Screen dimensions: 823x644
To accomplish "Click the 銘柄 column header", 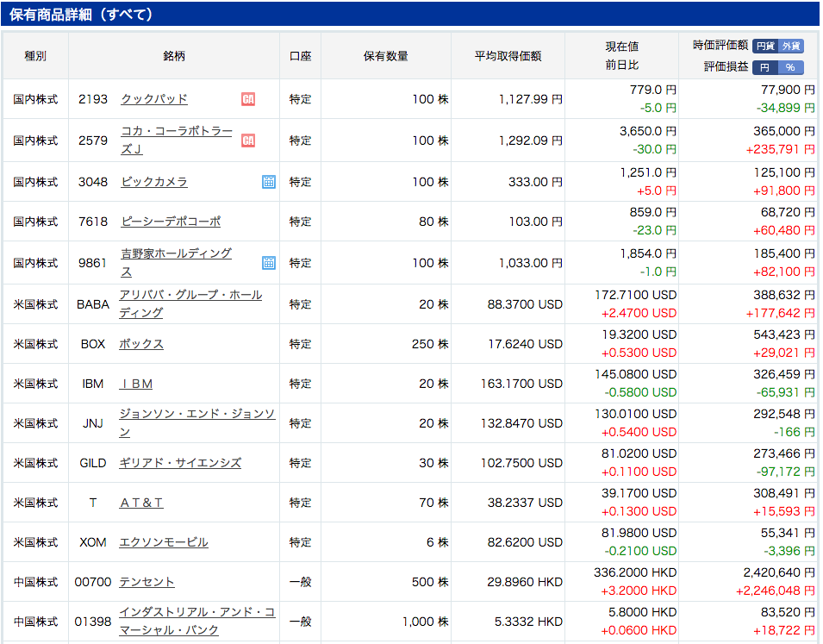I will [x=174, y=56].
